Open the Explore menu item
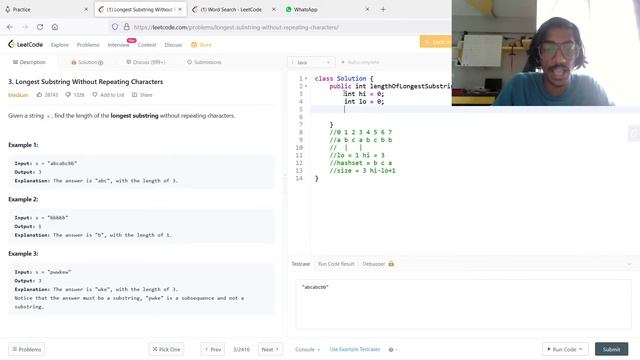 [60, 45]
